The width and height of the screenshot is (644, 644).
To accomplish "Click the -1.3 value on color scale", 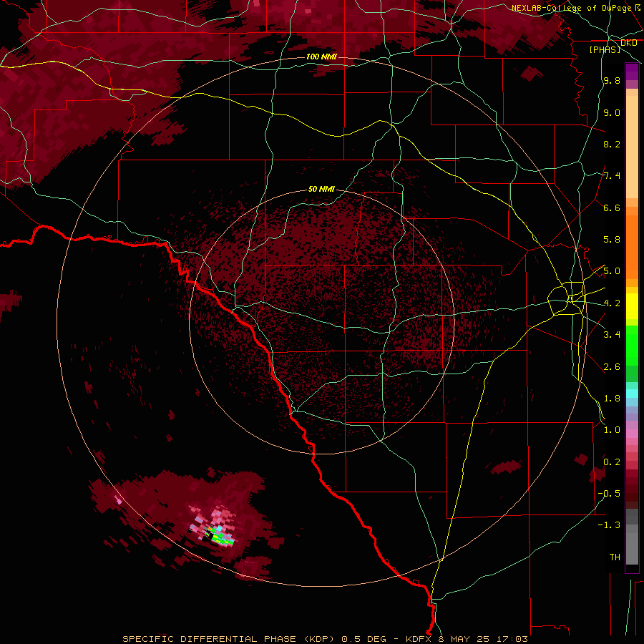I will [x=610, y=525].
